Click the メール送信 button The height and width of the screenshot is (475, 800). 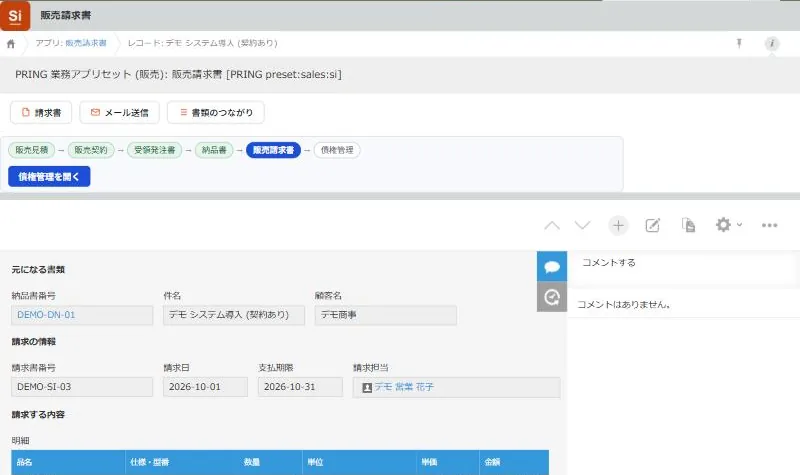click(119, 112)
